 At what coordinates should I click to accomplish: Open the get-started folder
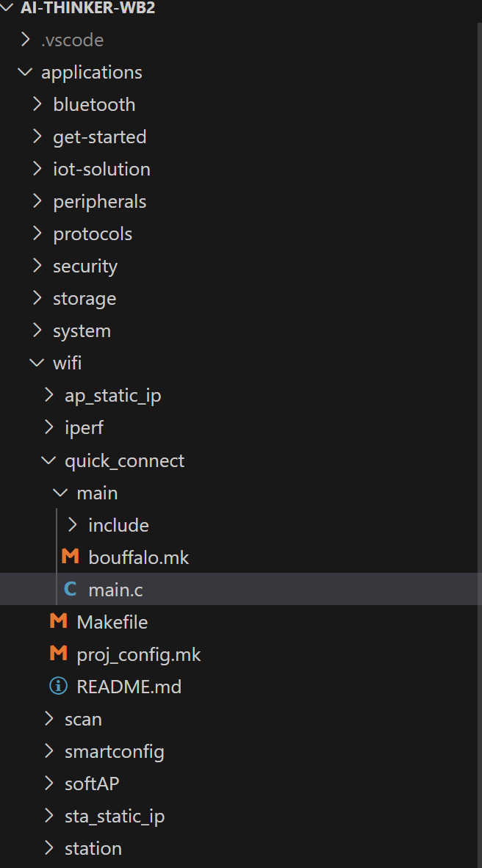tap(100, 137)
